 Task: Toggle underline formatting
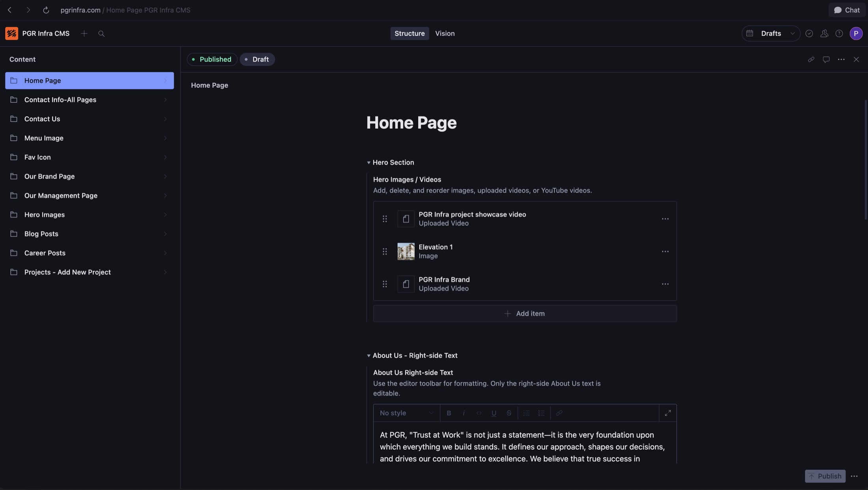pyautogui.click(x=494, y=413)
